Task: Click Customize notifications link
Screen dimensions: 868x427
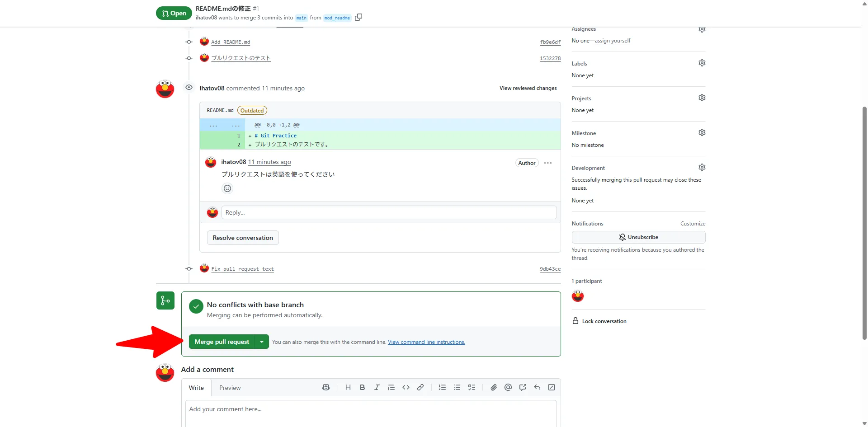Action: pos(693,224)
